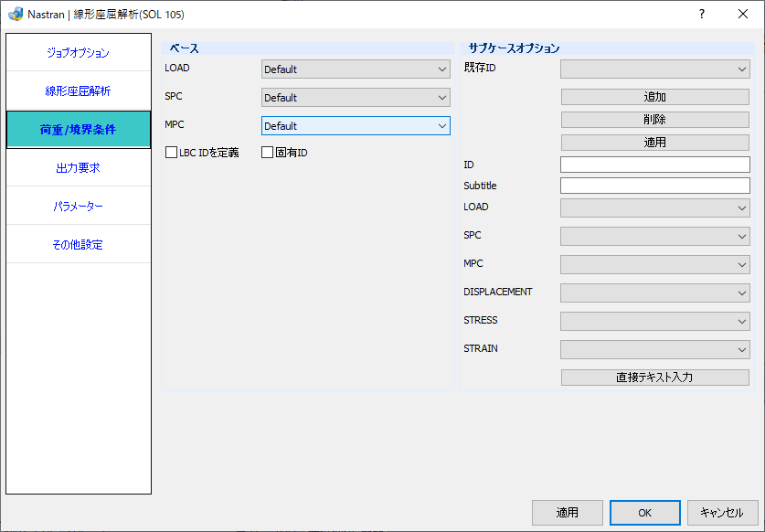
Task: Click the Subtitle text field
Action: pos(654,186)
